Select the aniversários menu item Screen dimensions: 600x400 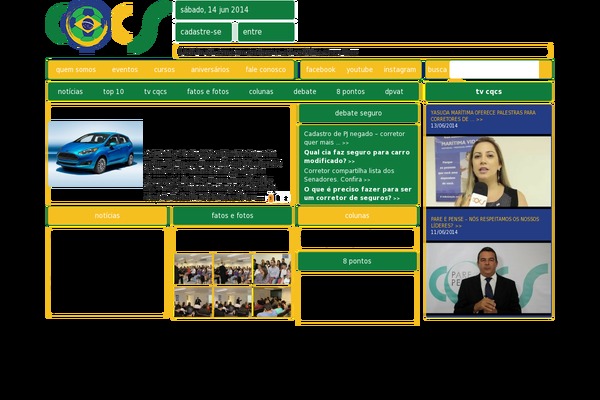(x=210, y=70)
